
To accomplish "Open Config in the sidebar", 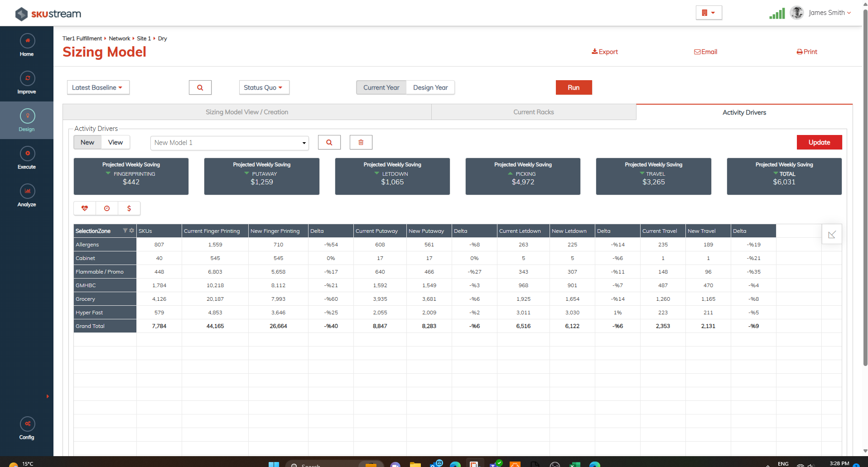I will click(27, 428).
